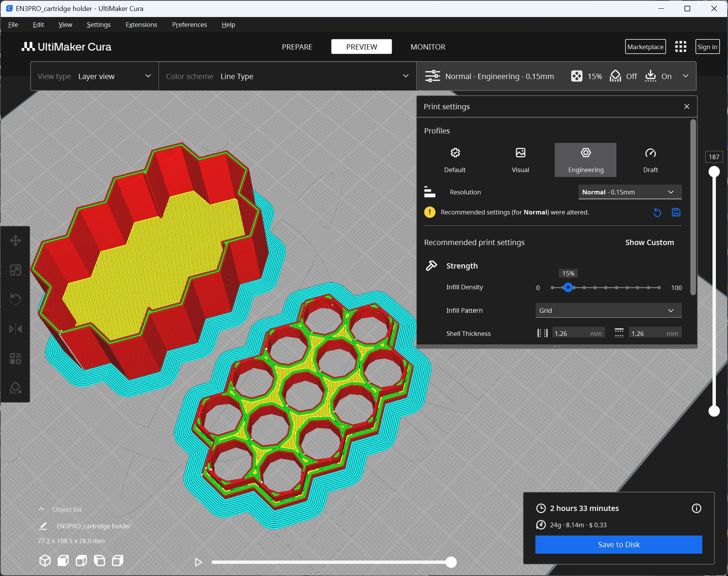Switch to top view icon
The width and height of the screenshot is (728, 576).
tap(81, 560)
